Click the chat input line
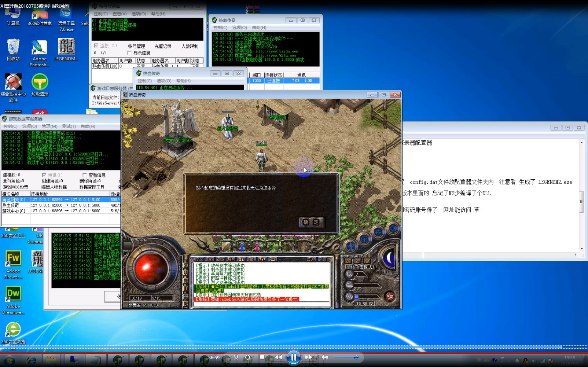This screenshot has height=367, width=588. click(x=262, y=304)
